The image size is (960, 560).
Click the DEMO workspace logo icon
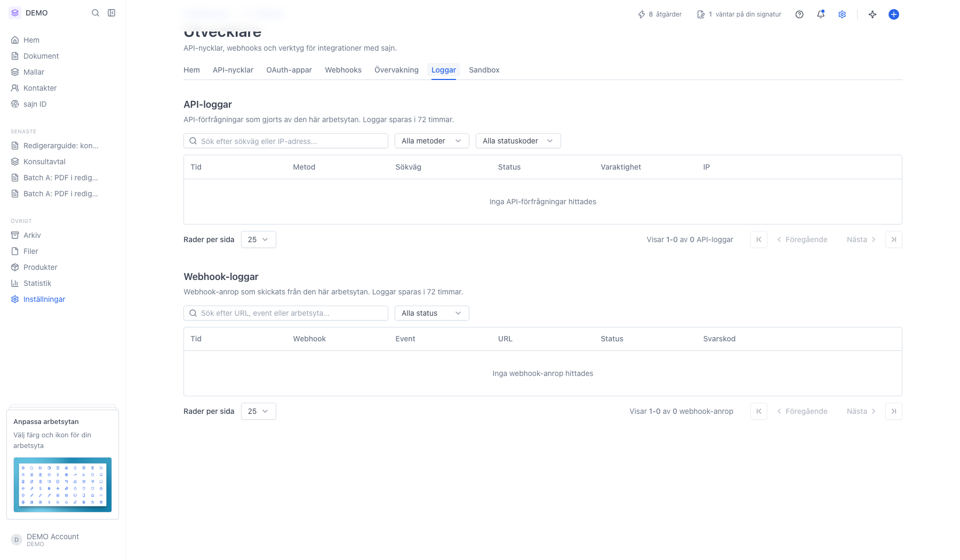coord(15,13)
